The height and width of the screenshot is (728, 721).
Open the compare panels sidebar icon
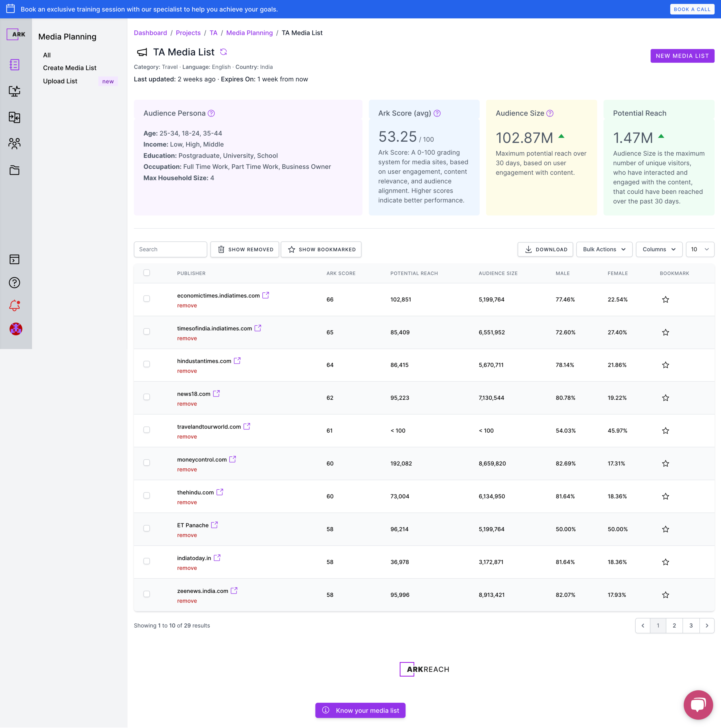[15, 117]
